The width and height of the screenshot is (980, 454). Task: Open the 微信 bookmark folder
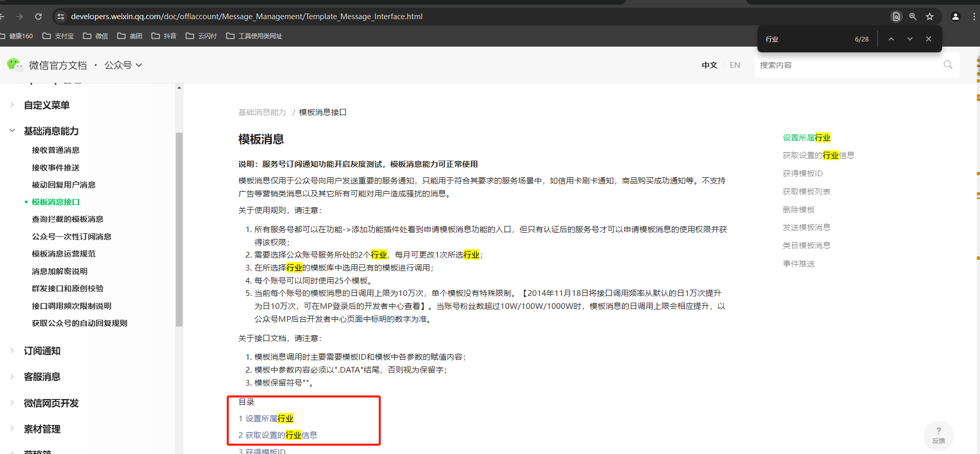tap(95, 36)
